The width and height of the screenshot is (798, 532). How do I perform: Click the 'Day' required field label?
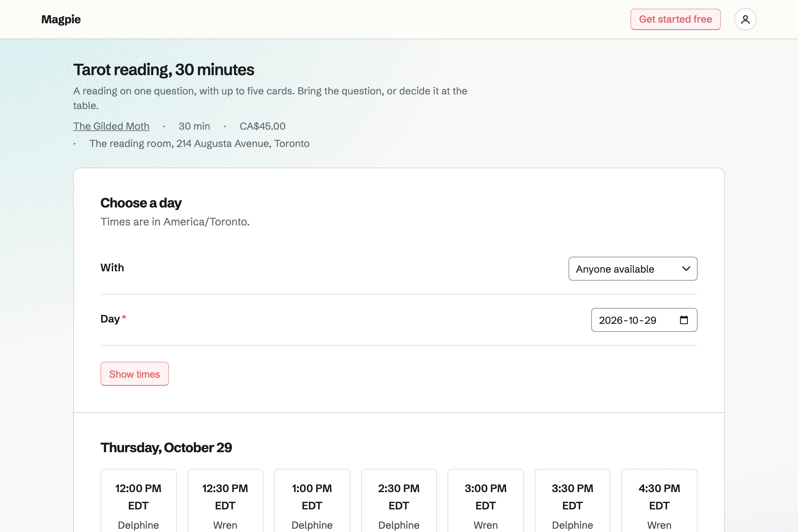(113, 319)
